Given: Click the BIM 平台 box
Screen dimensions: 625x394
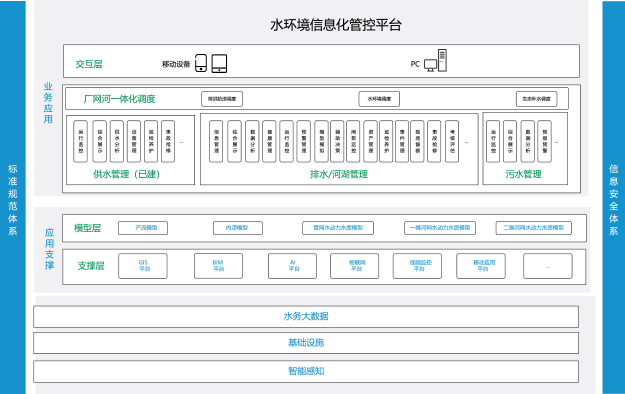Looking at the screenshot, I should point(218,266).
